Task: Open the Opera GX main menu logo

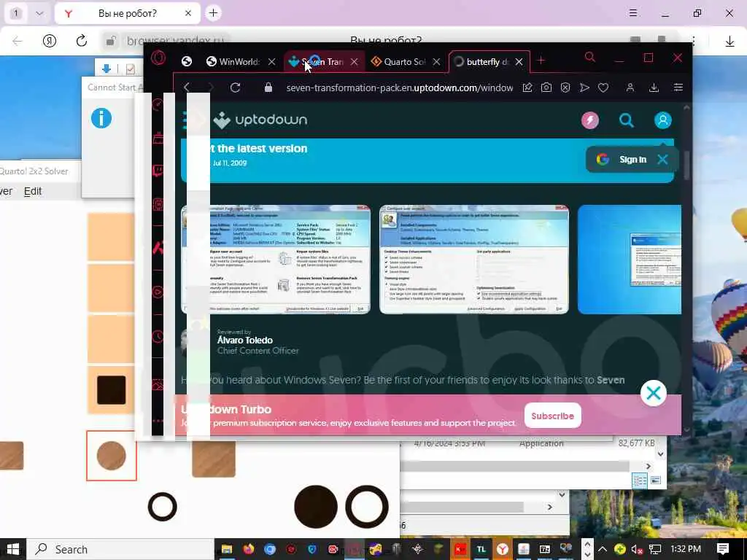Action: pos(158,58)
